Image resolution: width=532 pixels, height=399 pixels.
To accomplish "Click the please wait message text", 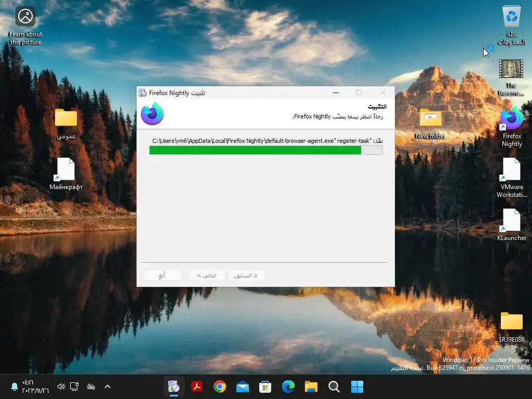I will tap(338, 116).
